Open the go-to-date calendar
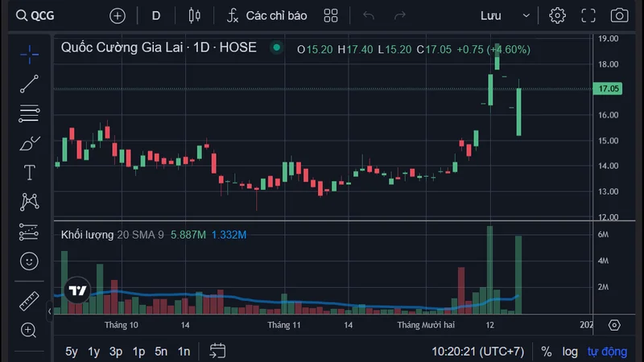Viewport: 644px width, 362px height. coord(217,351)
